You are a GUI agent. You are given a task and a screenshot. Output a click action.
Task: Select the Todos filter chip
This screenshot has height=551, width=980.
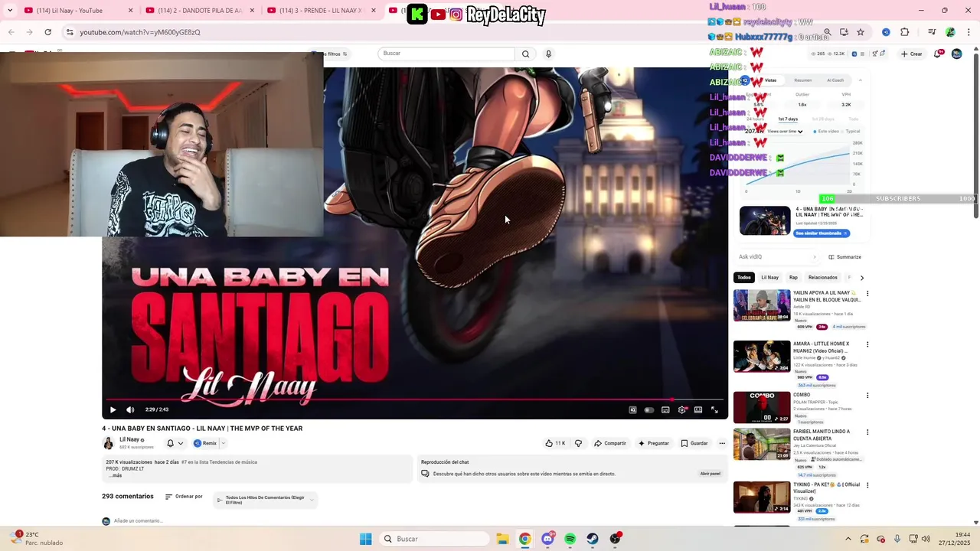pyautogui.click(x=744, y=277)
